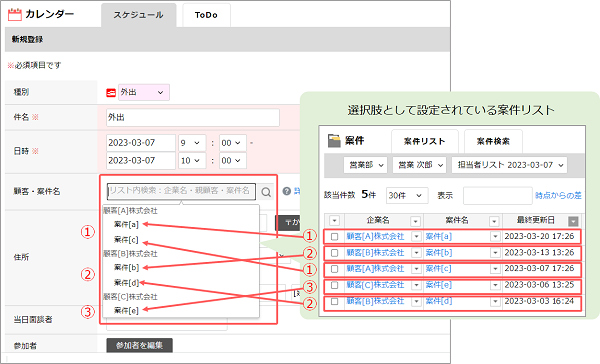Viewport: 600px width, 364px height.
Task: Click the 件名 input field containing 外出
Action: [193, 118]
